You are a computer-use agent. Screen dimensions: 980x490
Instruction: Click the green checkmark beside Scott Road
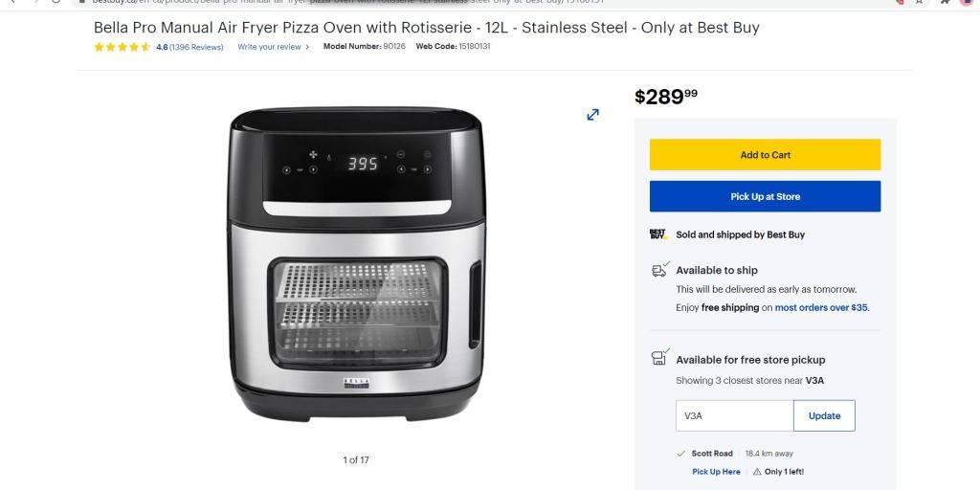(x=681, y=454)
